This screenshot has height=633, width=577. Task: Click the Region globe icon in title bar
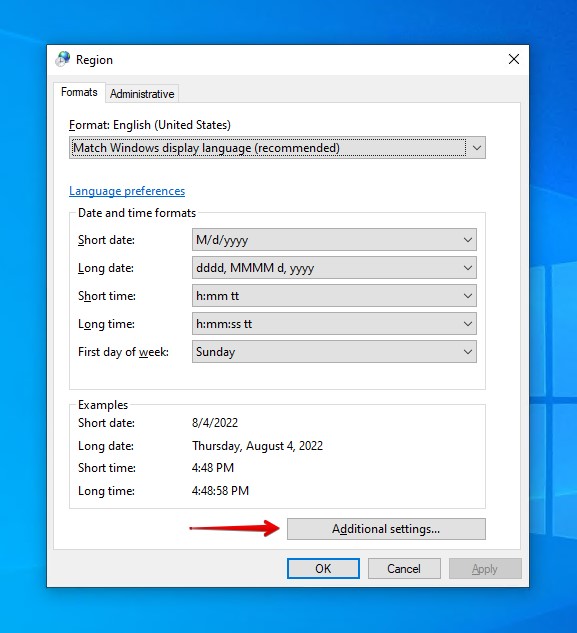pyautogui.click(x=63, y=59)
